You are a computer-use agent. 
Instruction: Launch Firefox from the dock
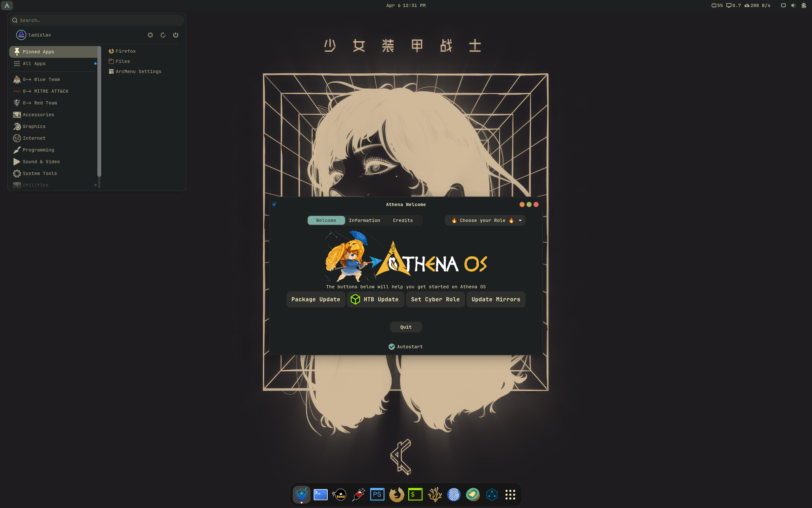[x=396, y=494]
